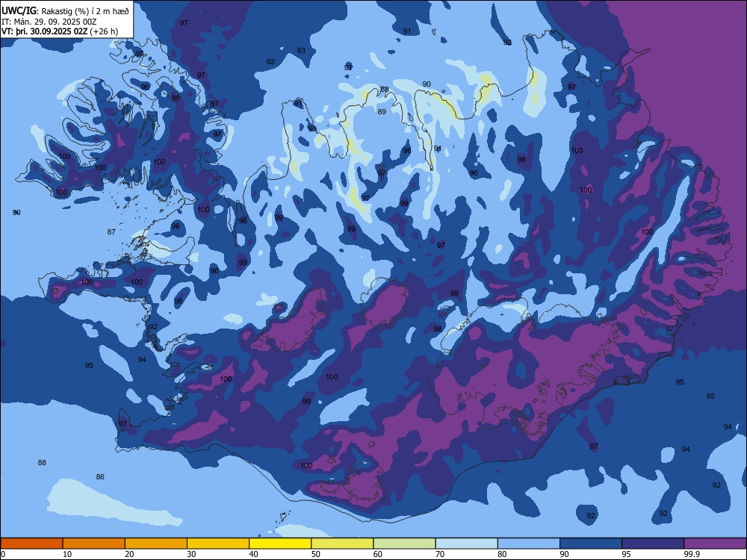This screenshot has height=560, width=747.
Task: Select the '20' legend tick label
Action: coord(129,554)
